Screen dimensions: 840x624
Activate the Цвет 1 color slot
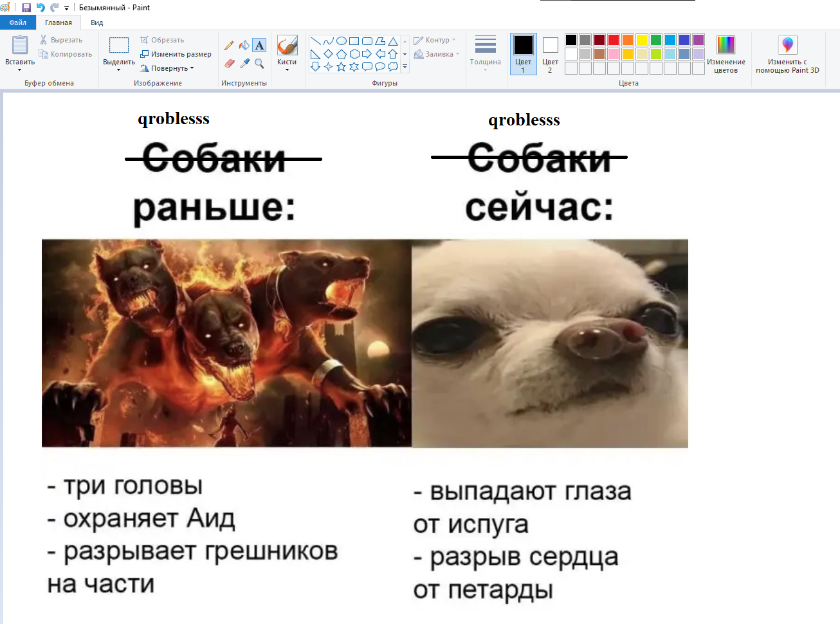click(x=523, y=54)
